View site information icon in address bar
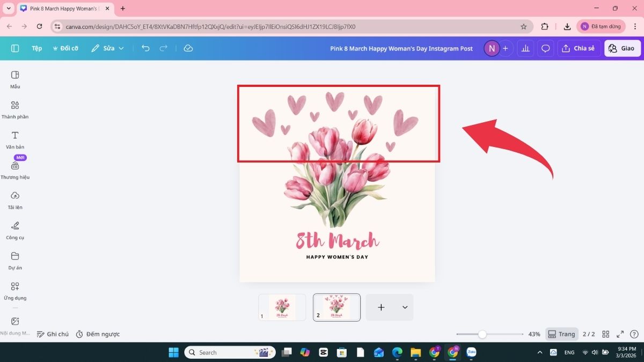Screen dimensions: 644x362 pyautogui.click(x=57, y=26)
